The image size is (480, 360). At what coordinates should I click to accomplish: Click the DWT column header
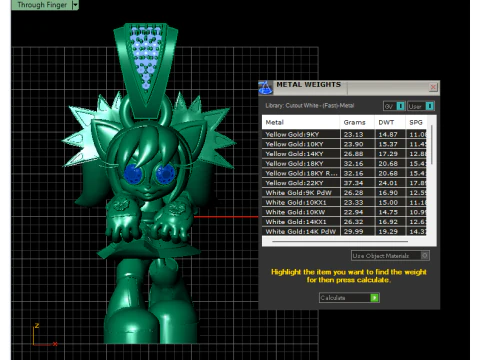click(x=390, y=122)
